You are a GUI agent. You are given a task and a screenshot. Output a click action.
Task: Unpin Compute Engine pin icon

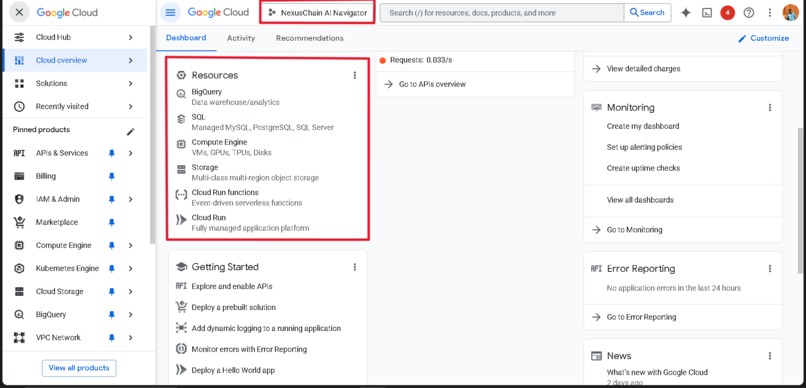click(x=112, y=246)
